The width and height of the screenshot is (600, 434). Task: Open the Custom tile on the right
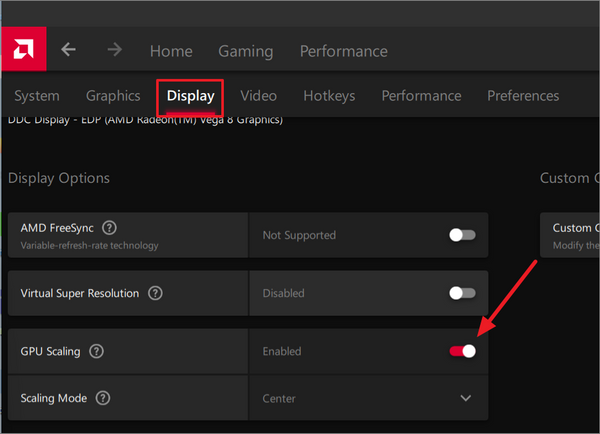[570, 235]
